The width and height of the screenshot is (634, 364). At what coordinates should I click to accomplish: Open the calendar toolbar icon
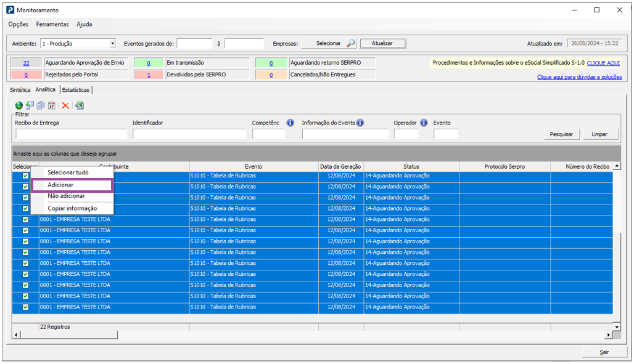(51, 105)
